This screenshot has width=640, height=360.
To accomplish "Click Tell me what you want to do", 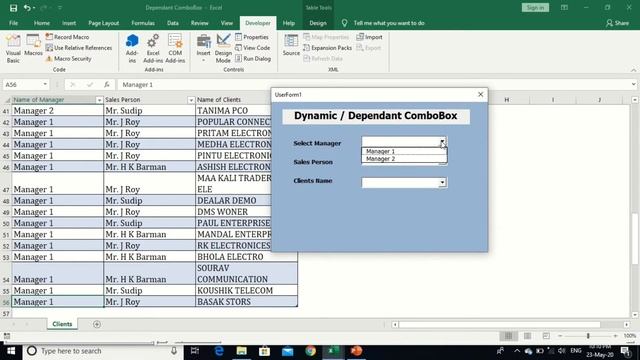I will (x=389, y=23).
